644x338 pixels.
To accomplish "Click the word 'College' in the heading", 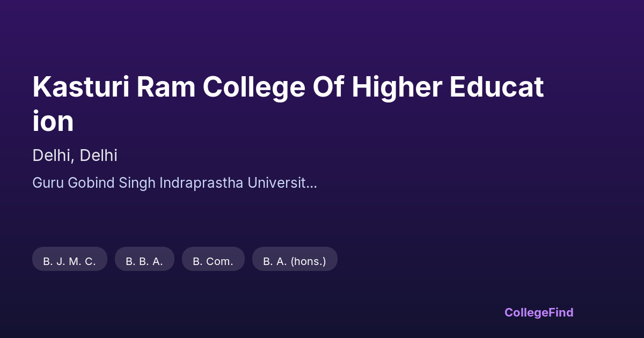I will pos(253,87).
